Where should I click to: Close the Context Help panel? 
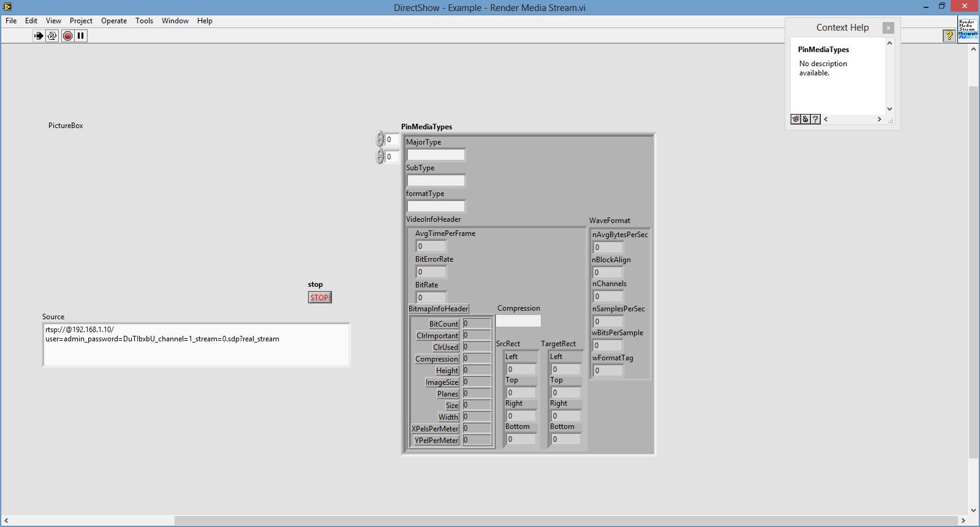[x=888, y=28]
